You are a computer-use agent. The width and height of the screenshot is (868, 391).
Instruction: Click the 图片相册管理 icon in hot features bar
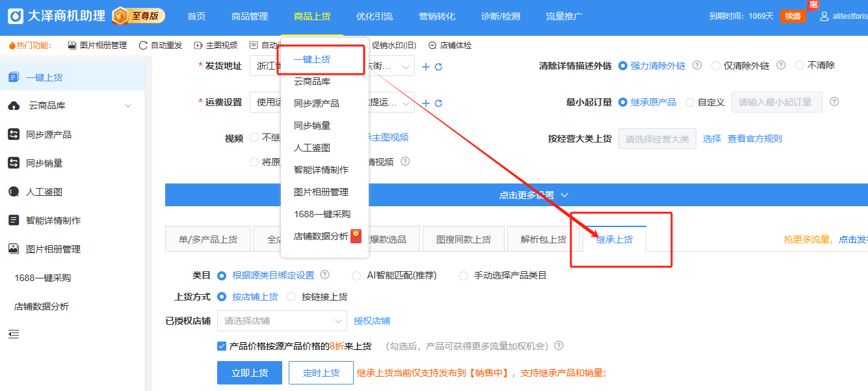(72, 46)
